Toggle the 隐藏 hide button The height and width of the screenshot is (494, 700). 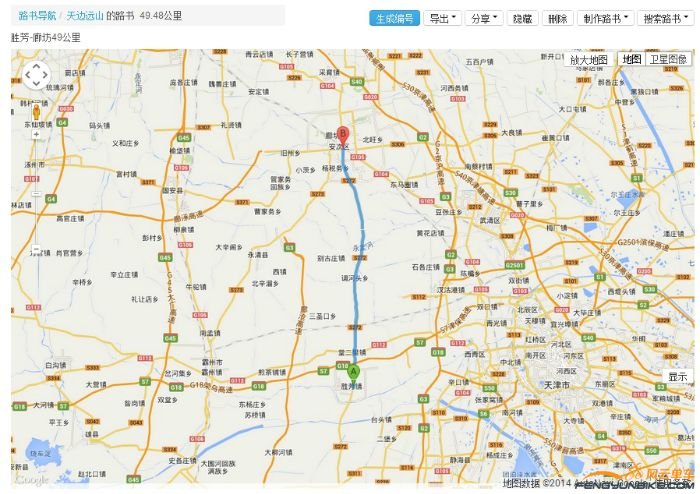[x=521, y=19]
